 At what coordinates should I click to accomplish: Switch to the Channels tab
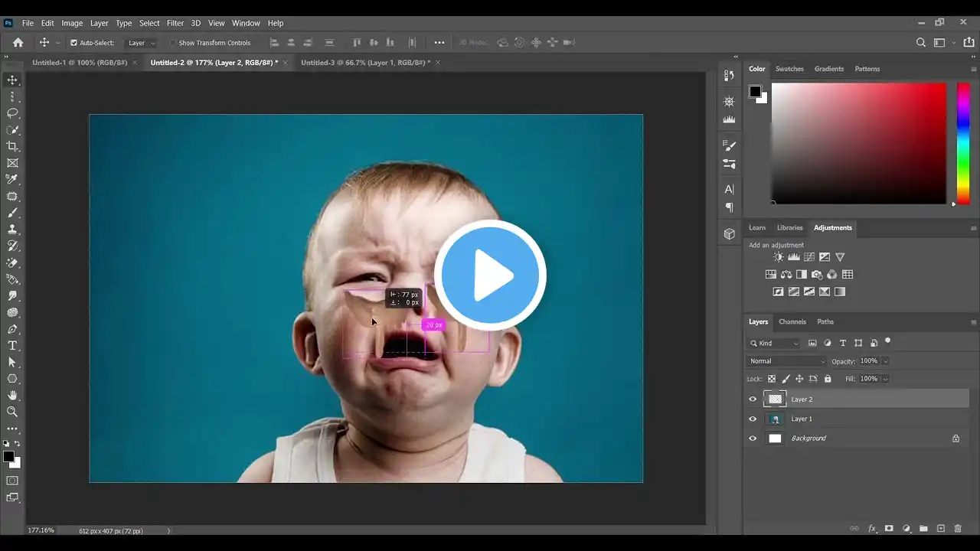[792, 322]
